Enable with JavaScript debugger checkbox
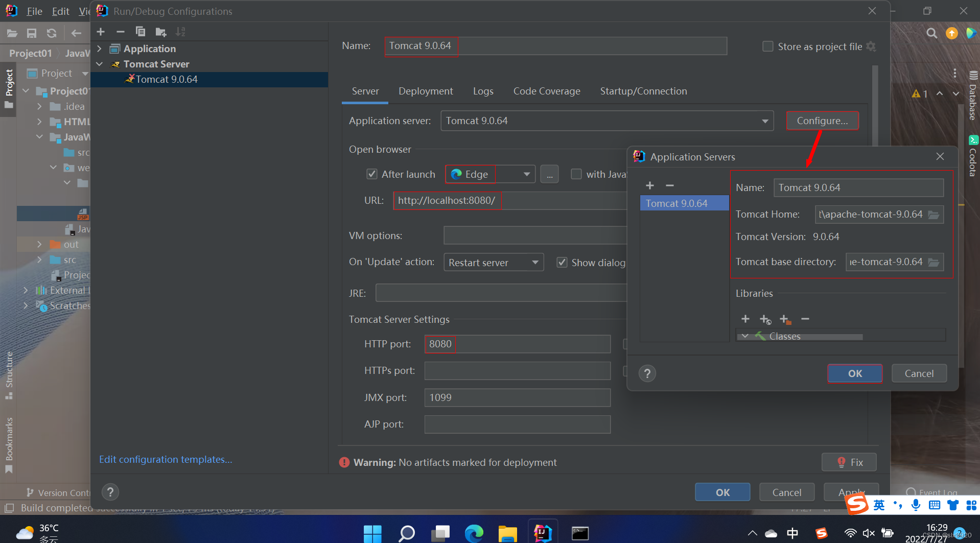This screenshot has height=543, width=980. [576, 174]
